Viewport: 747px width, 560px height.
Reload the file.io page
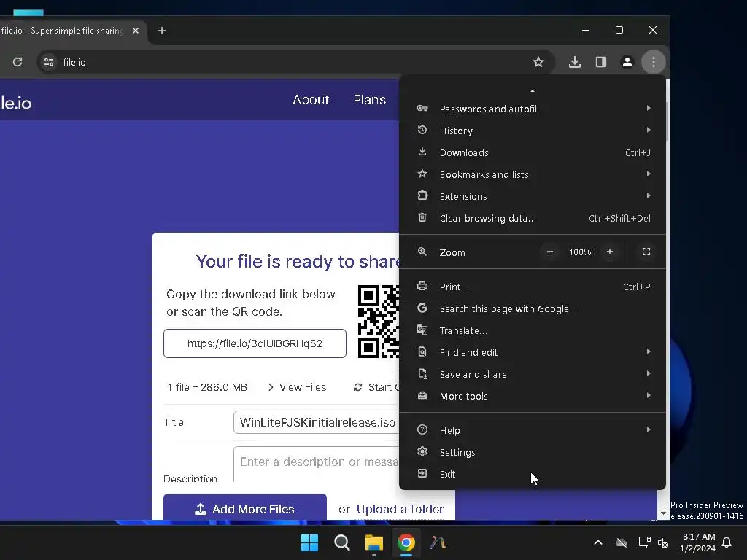coord(18,62)
